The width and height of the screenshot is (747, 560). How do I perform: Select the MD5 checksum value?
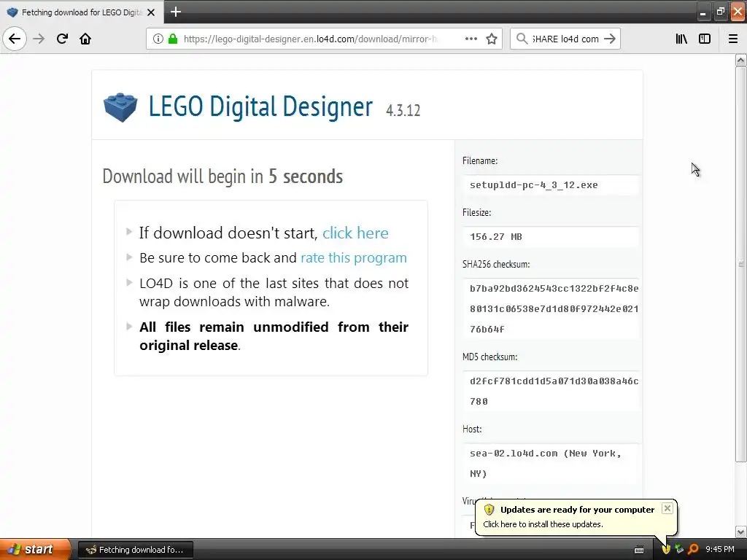coord(554,391)
